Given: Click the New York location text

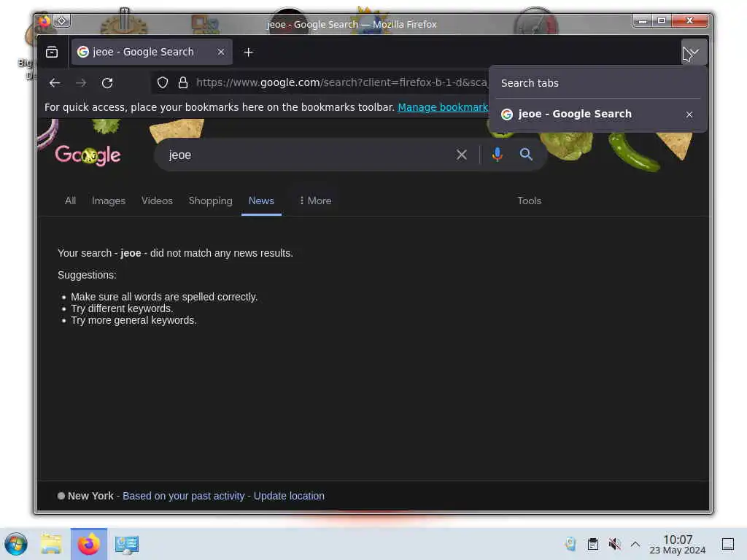Looking at the screenshot, I should point(90,496).
